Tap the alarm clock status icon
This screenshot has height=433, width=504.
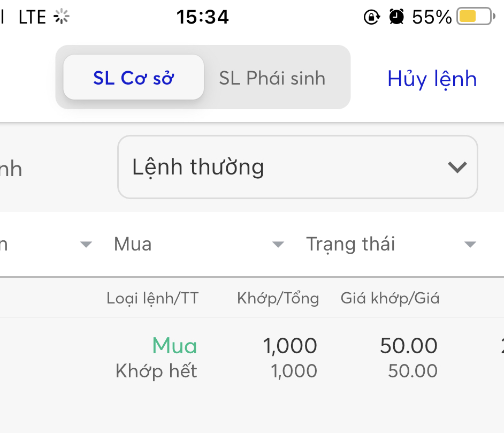[x=396, y=17]
